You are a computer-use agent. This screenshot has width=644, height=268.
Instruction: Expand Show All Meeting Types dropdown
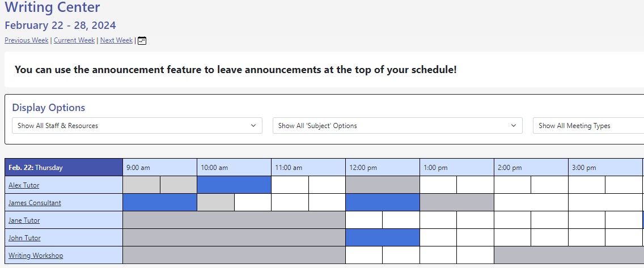click(588, 126)
